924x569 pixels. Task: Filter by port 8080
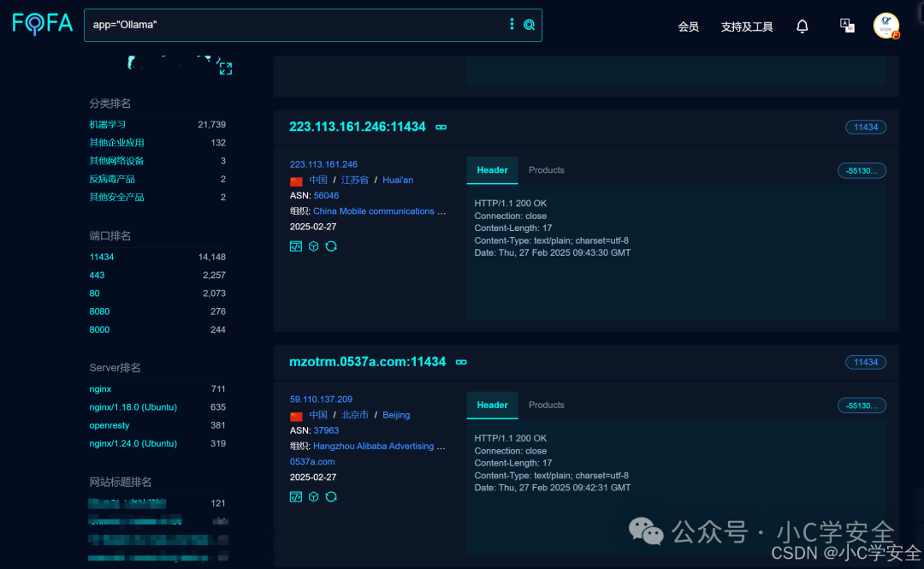[99, 312]
